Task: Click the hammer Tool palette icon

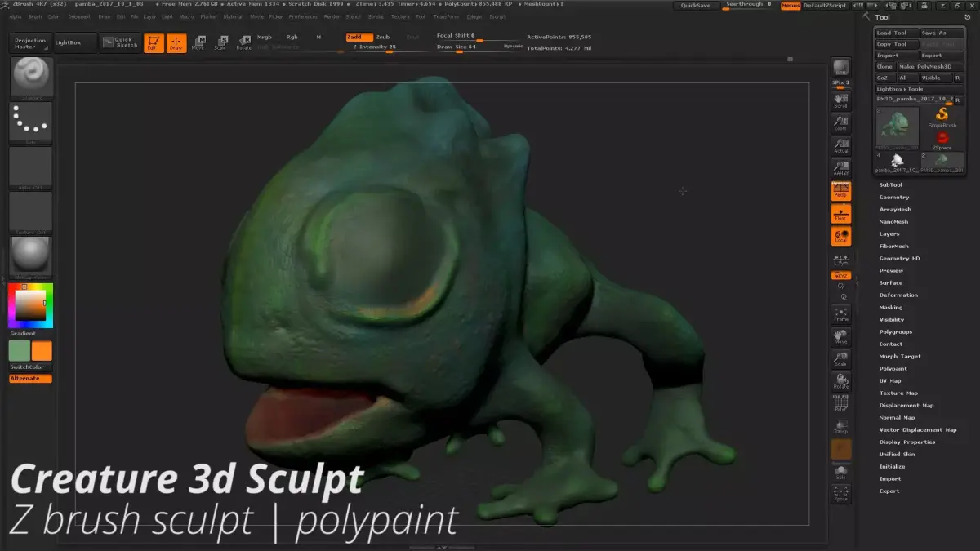Action: point(866,16)
